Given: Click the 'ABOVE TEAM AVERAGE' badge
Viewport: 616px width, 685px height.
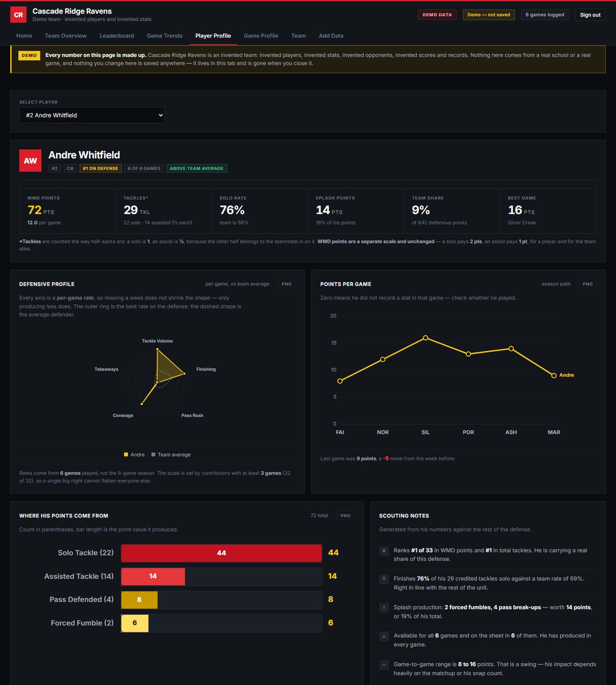Looking at the screenshot, I should click(x=197, y=168).
